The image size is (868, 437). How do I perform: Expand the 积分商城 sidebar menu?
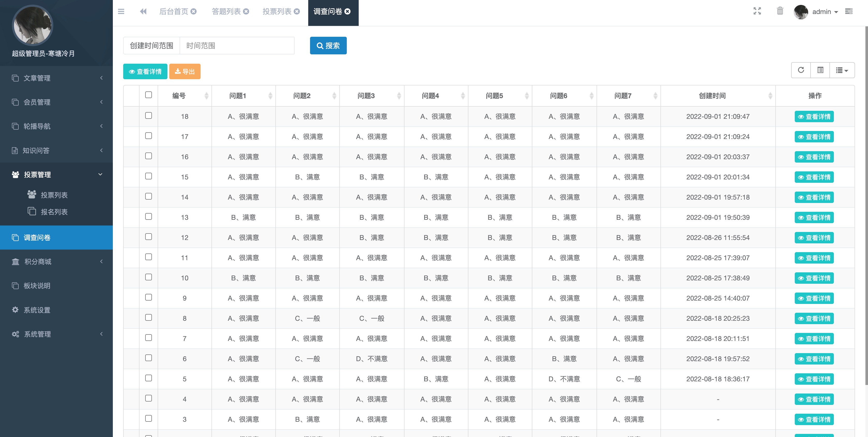tap(56, 262)
